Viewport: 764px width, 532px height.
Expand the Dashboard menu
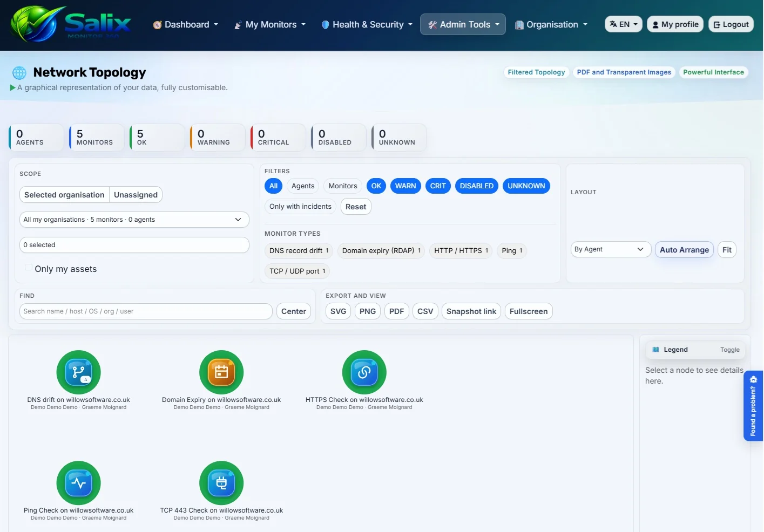pos(186,24)
